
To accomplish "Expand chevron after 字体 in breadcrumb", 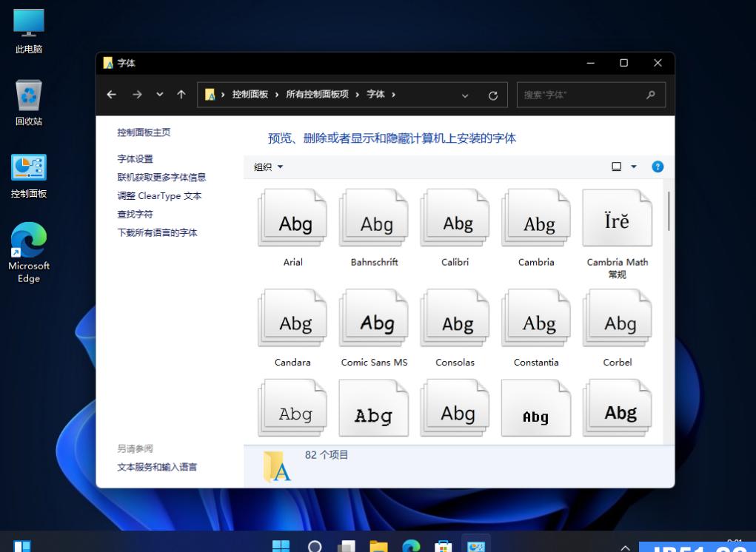I will (x=393, y=95).
